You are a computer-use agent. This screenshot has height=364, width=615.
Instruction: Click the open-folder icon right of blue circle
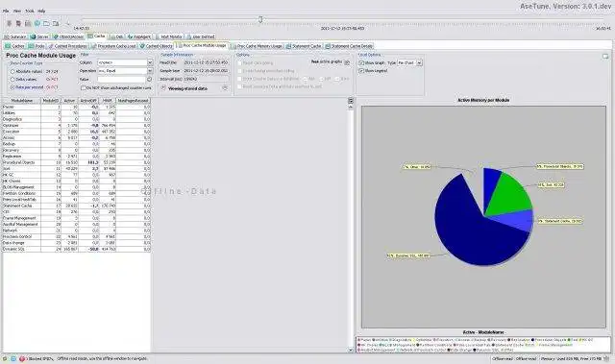pyautogui.click(x=46, y=23)
